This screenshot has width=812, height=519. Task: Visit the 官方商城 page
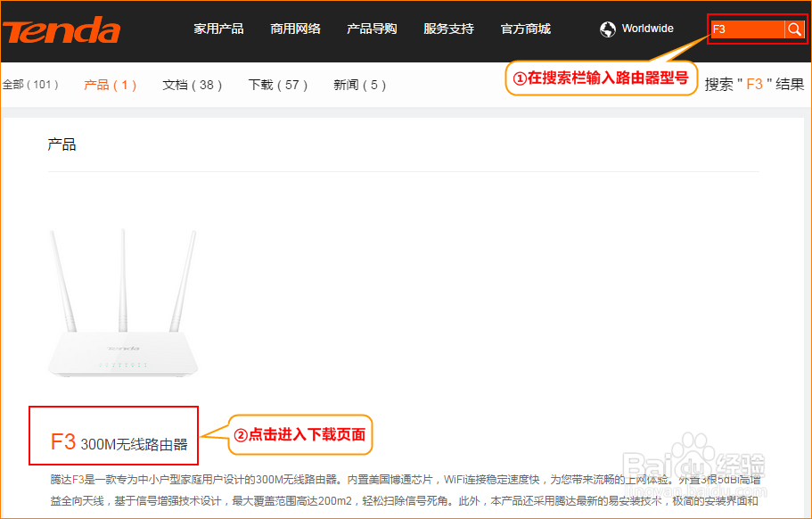pos(525,28)
